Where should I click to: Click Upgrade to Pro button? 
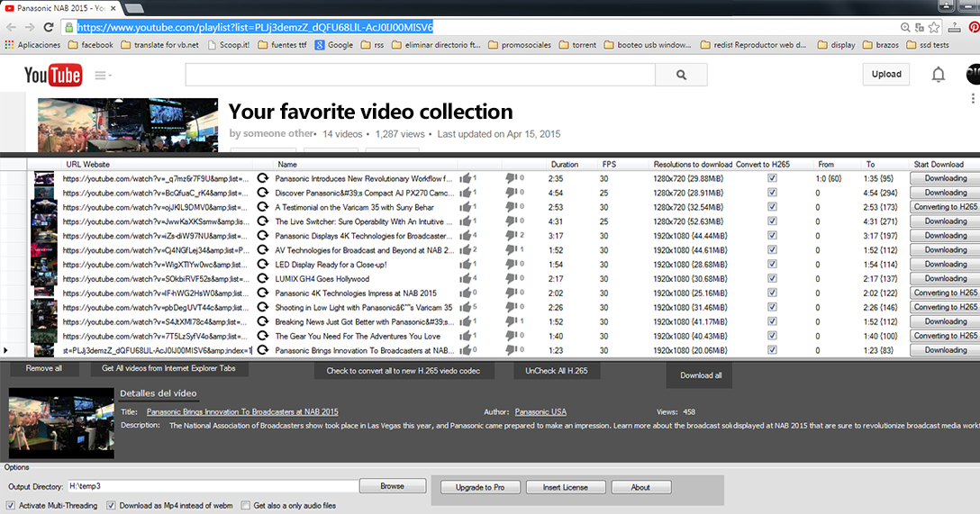(480, 487)
